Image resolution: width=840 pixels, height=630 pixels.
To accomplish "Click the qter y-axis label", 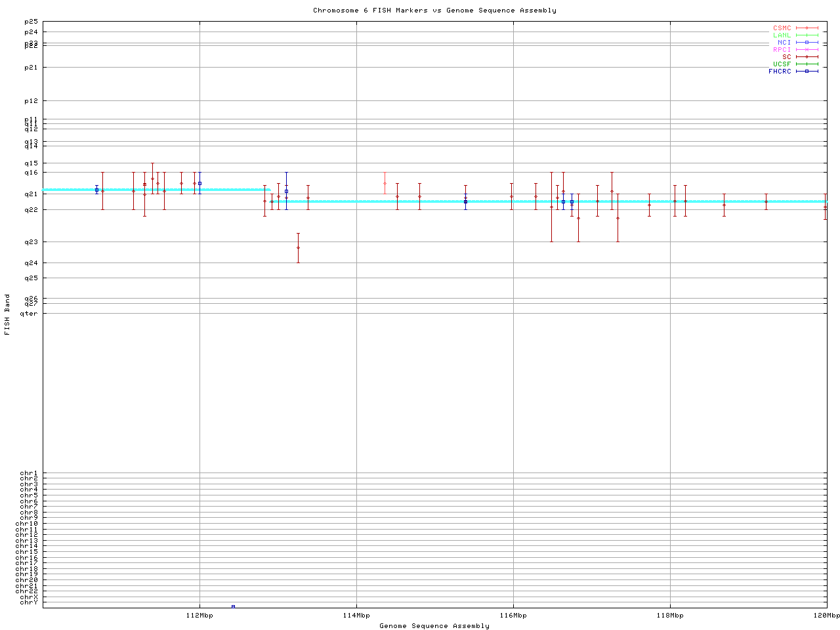I will pos(30,313).
